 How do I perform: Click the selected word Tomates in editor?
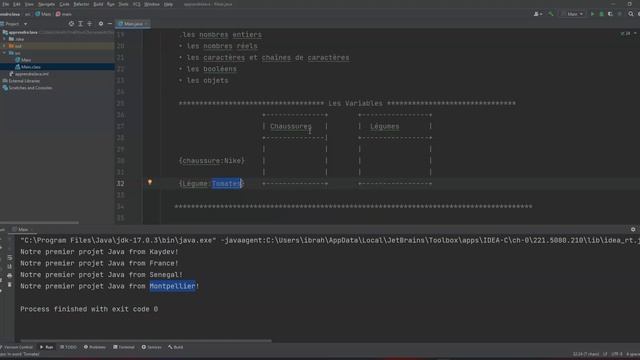coord(227,184)
